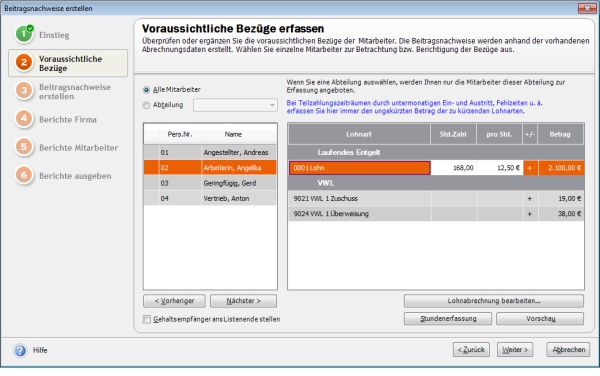Click the pro Std. column header
The image size is (600, 376).
pos(499,134)
